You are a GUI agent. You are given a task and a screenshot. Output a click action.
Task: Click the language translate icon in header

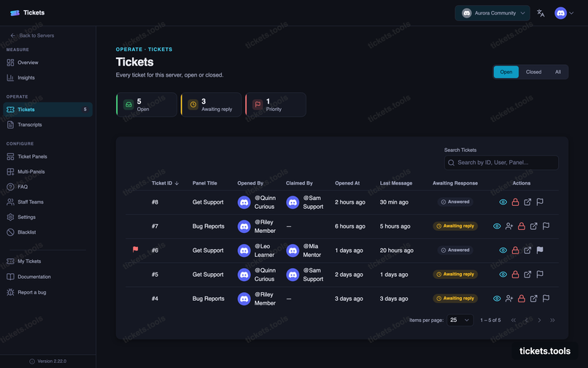(541, 13)
